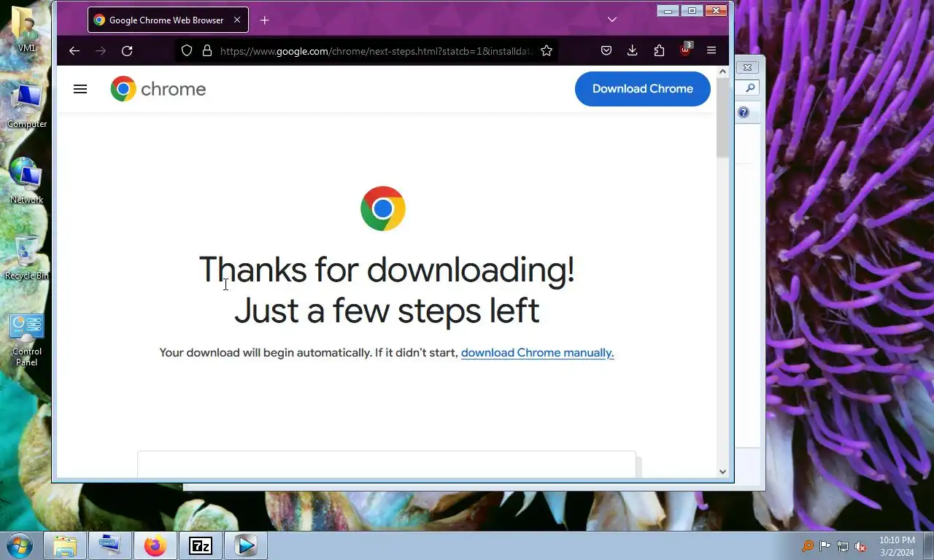934x560 pixels.
Task: Open the uBlock Origin extension icon
Action: (x=685, y=50)
